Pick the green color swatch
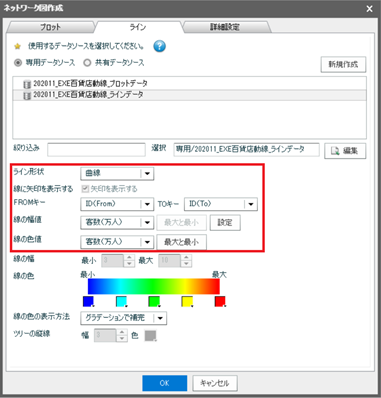Image resolution: width=381 pixels, height=398 pixels. (154, 301)
